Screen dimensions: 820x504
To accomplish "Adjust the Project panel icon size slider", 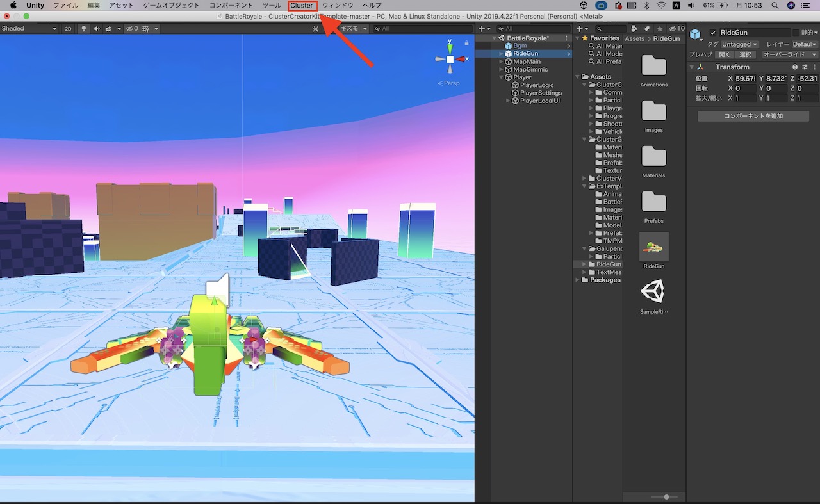I will point(666,497).
